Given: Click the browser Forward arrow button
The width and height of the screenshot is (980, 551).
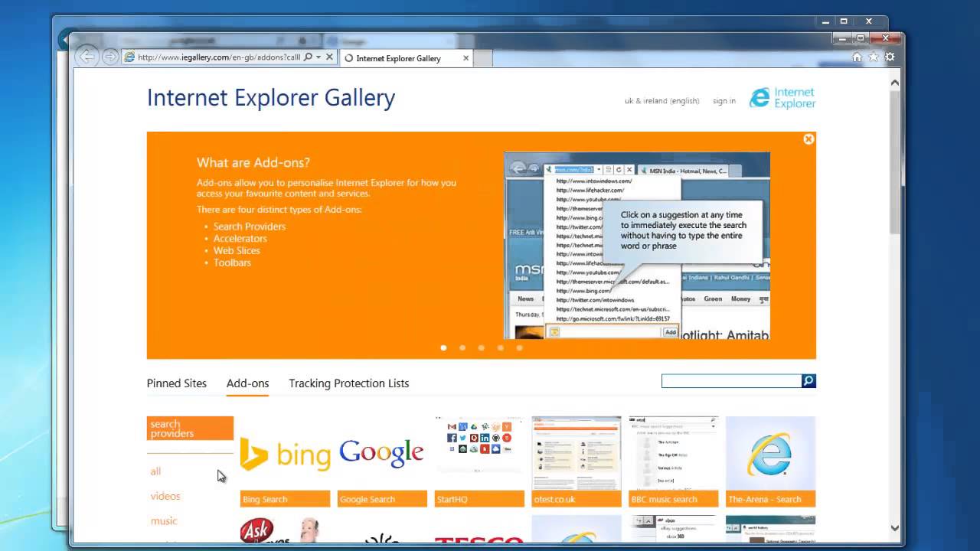Looking at the screenshot, I should pos(110,57).
